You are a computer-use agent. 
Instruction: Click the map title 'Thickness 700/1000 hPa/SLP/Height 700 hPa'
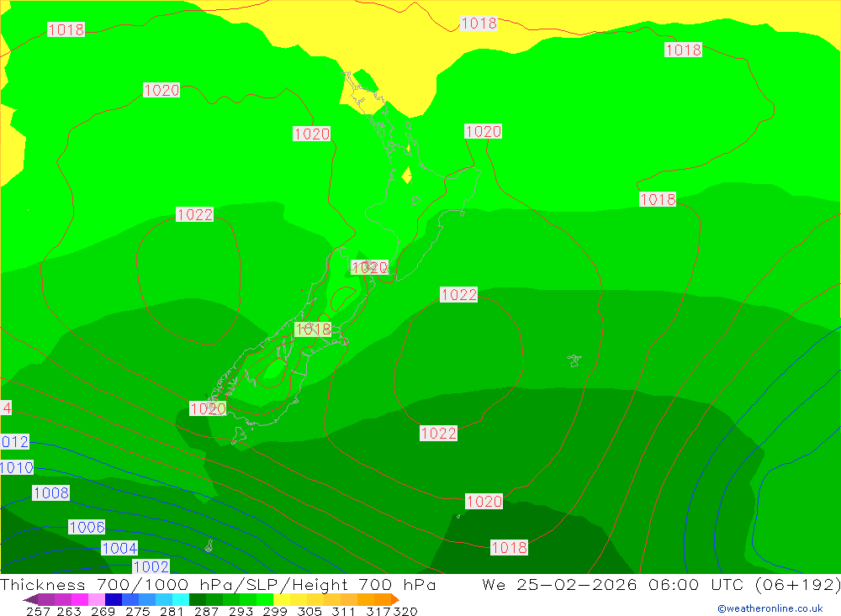tap(218, 584)
